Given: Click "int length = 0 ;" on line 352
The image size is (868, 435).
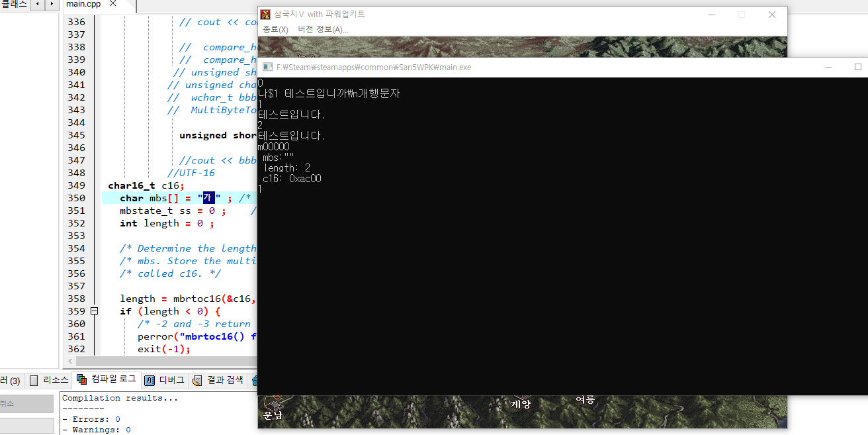Looking at the screenshot, I should [167, 223].
